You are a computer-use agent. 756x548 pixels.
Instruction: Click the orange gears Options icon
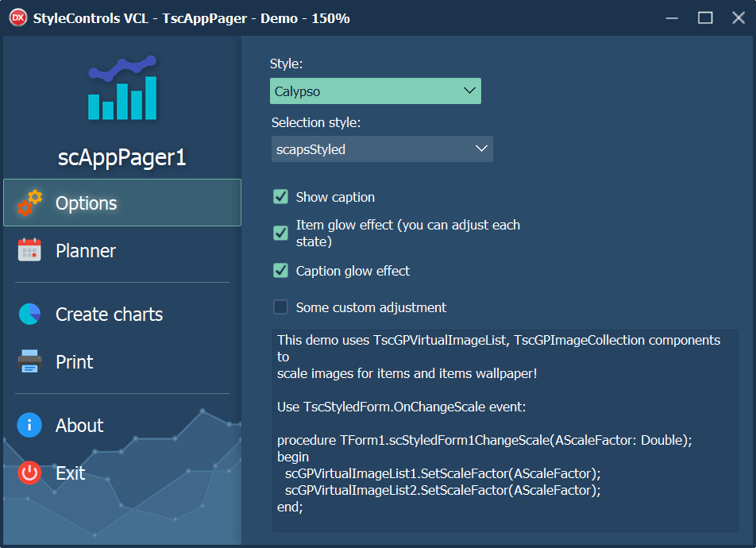tap(29, 203)
